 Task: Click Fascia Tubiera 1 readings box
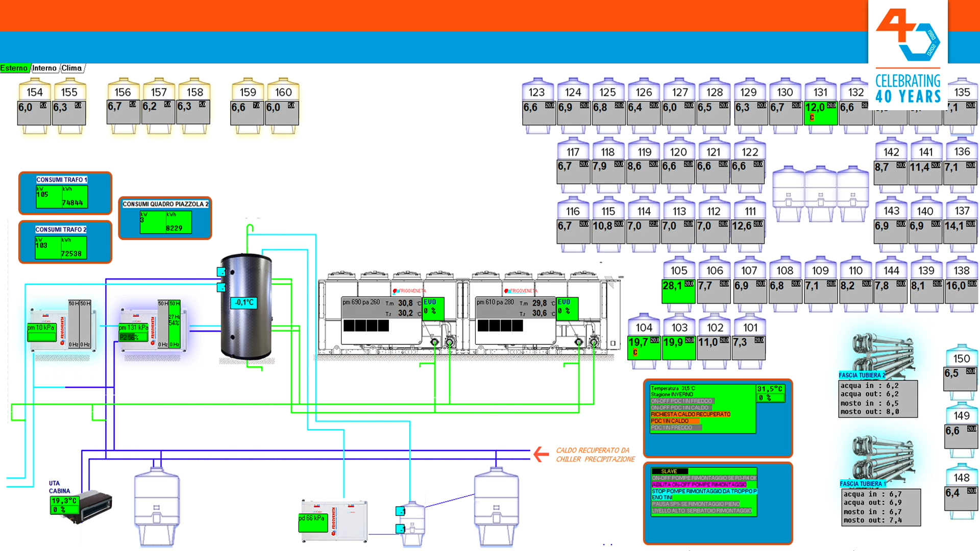tap(880, 507)
